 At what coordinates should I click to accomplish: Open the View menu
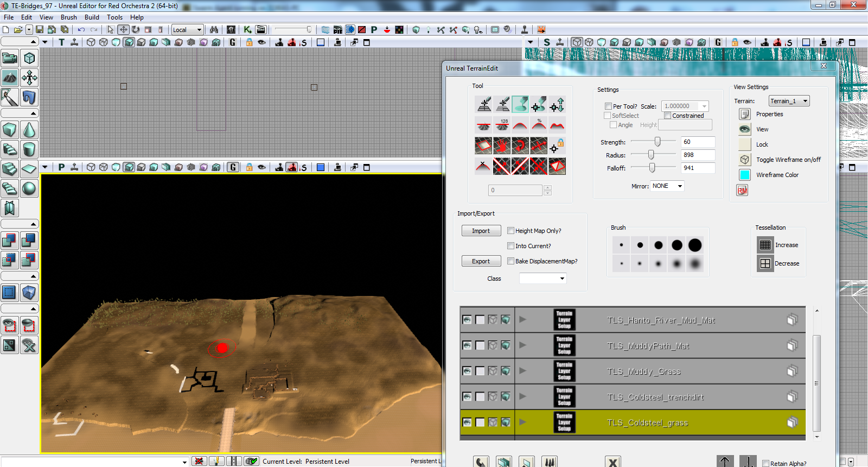46,17
